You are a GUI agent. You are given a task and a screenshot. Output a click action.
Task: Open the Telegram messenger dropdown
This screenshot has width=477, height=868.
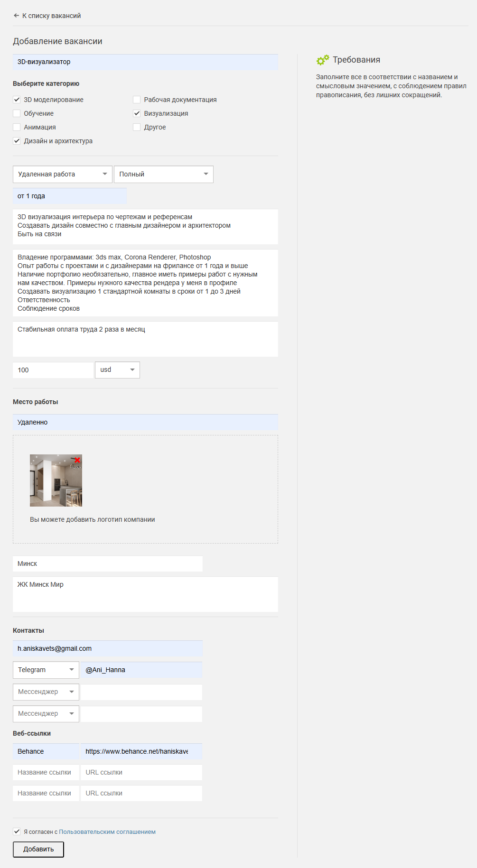click(46, 670)
